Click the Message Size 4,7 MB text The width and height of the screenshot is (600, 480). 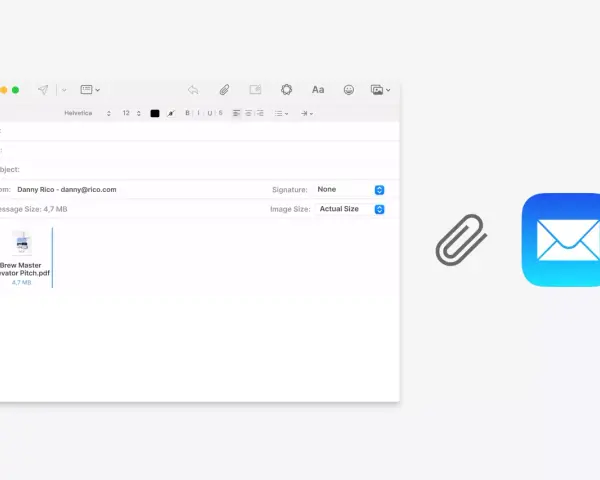click(x=33, y=209)
